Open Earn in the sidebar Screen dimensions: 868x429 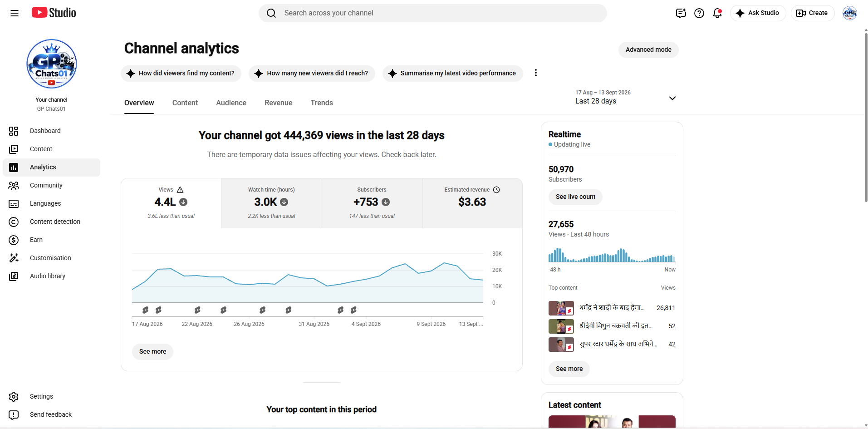[51, 240]
